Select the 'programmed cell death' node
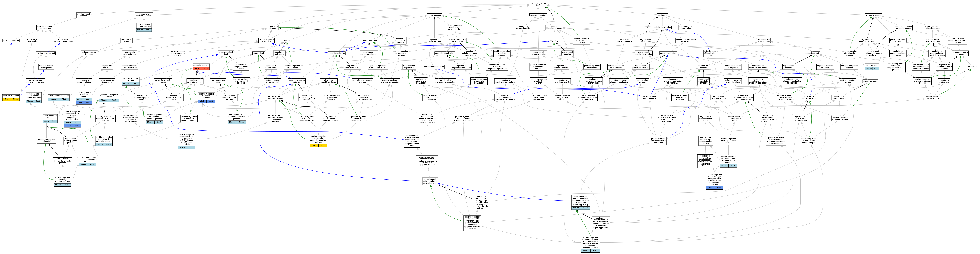The width and height of the screenshot is (980, 254). click(226, 53)
